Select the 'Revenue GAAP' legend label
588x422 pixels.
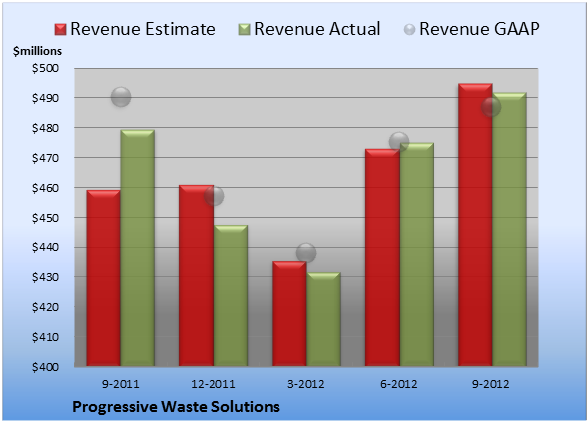[x=480, y=29]
